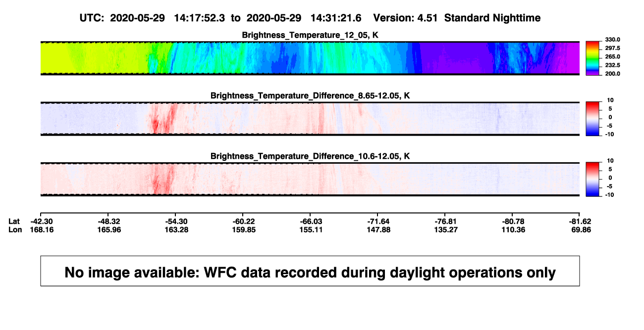This screenshot has width=644, height=330.
Task: Click the UTC time range title text
Action: tap(310, 18)
